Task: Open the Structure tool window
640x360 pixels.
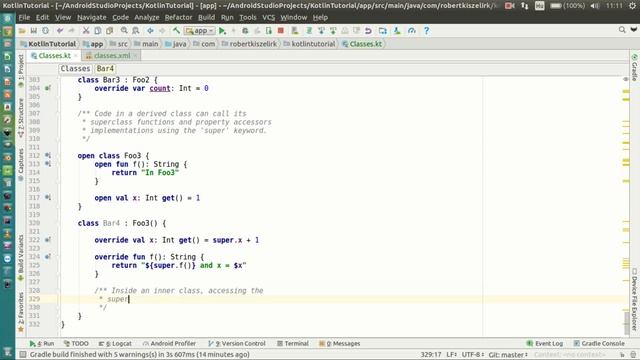Action: (x=21, y=118)
